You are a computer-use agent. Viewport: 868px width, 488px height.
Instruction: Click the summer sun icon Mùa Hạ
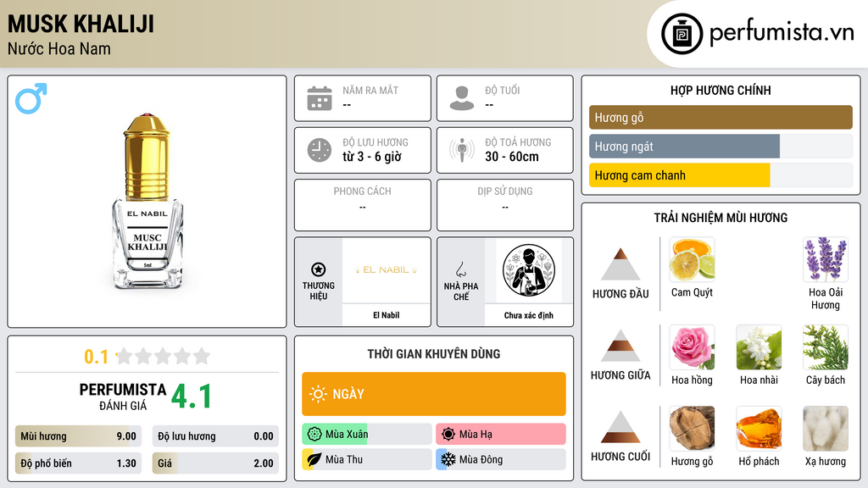448,435
